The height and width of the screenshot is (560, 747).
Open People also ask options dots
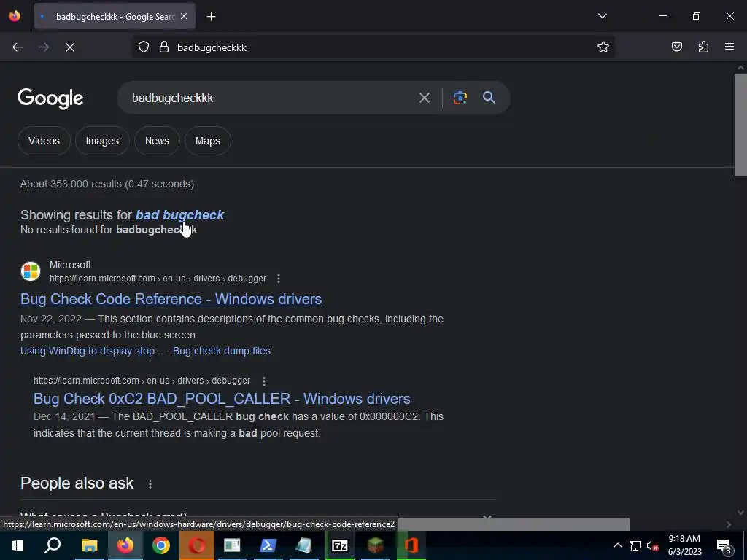click(150, 484)
